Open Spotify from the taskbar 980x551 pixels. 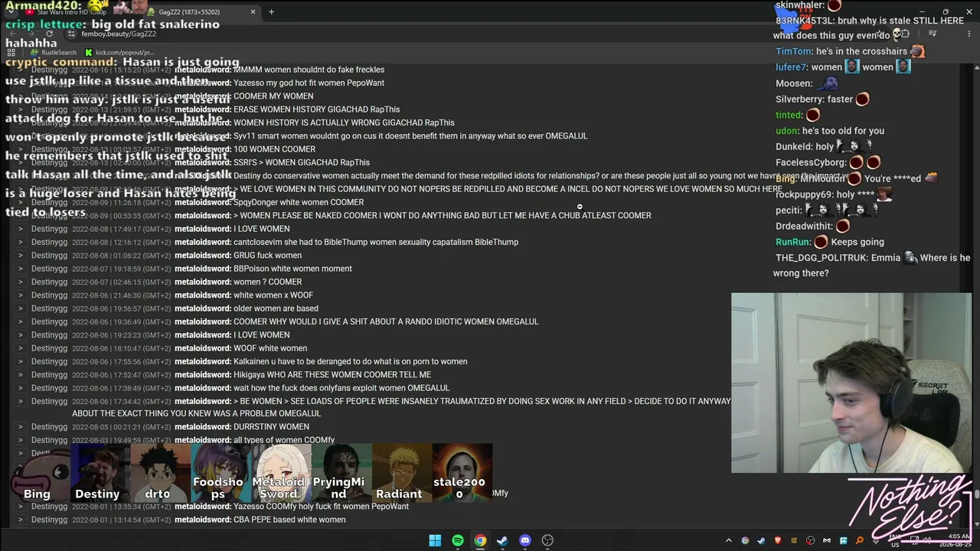point(458,540)
